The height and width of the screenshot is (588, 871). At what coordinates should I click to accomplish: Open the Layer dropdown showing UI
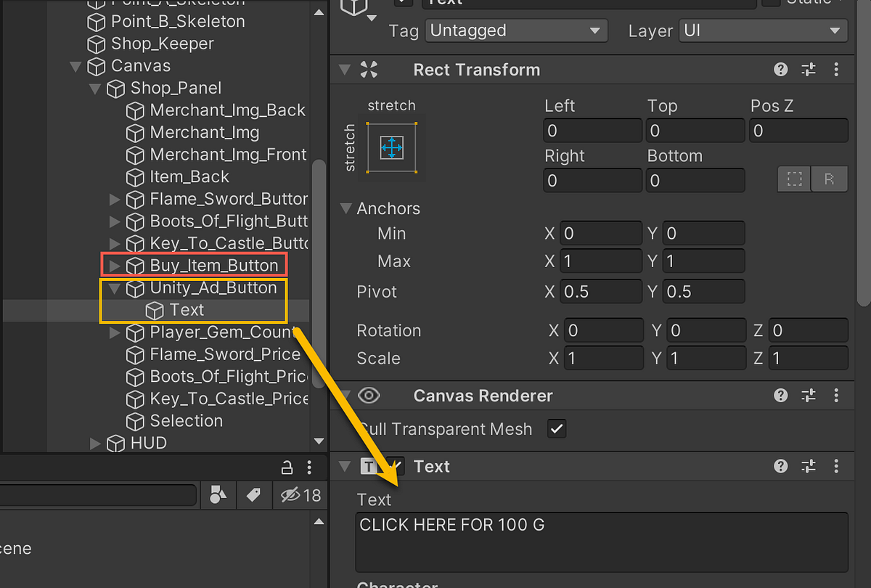pos(763,30)
